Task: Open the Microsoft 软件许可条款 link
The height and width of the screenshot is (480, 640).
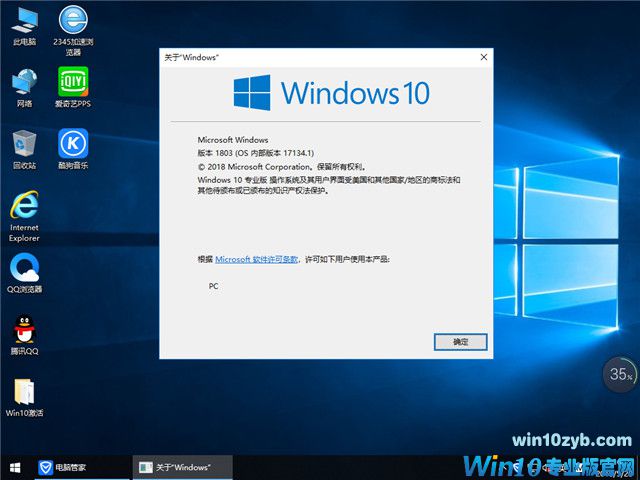Action: click(256, 259)
